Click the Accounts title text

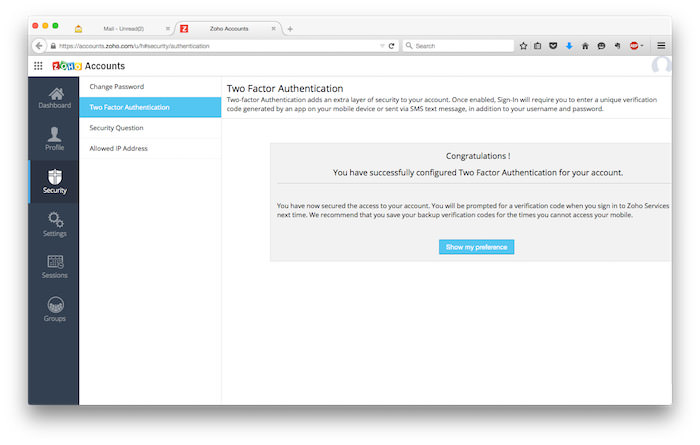click(x=105, y=66)
